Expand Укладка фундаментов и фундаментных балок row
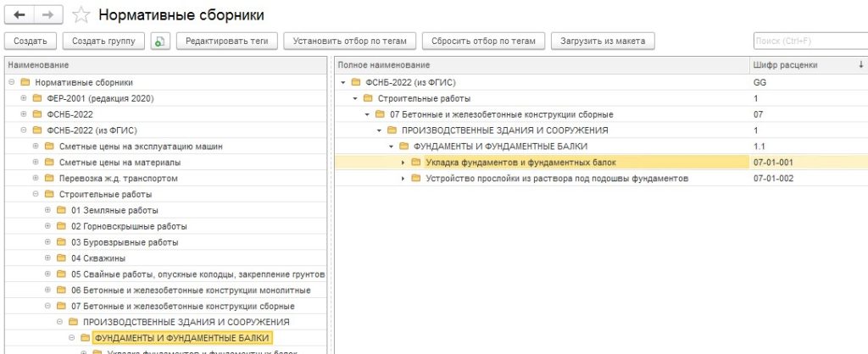The height and width of the screenshot is (354, 868). point(403,163)
